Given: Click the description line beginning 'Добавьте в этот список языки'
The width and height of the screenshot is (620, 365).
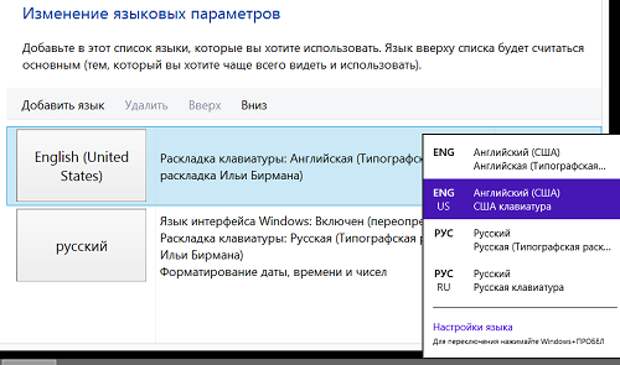Looking at the screenshot, I should [303, 48].
